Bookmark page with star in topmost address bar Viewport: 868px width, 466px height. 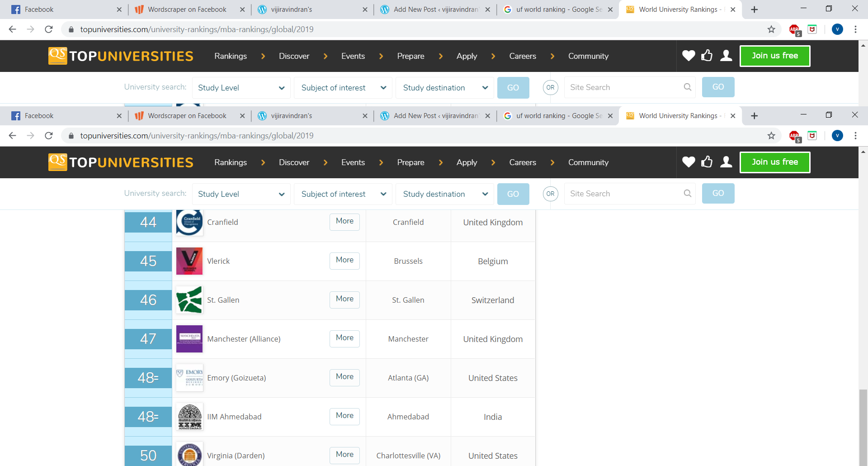[x=771, y=29]
